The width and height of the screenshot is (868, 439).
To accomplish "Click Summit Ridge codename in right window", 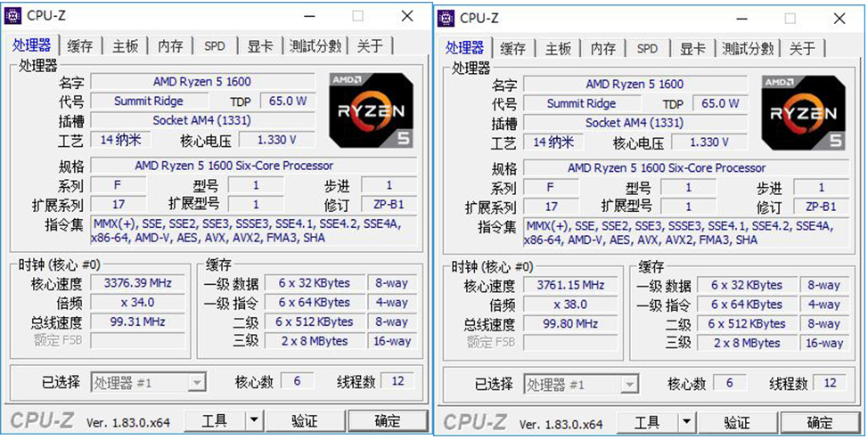I will [x=582, y=103].
